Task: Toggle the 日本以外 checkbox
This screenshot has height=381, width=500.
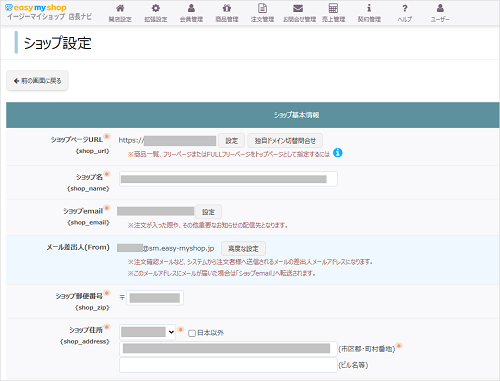Action: point(192,333)
